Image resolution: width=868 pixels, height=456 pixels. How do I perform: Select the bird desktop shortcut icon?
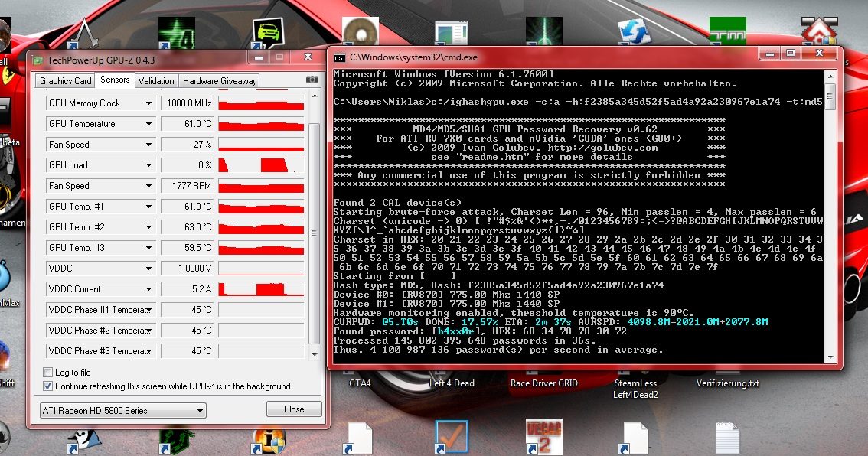pos(85,440)
